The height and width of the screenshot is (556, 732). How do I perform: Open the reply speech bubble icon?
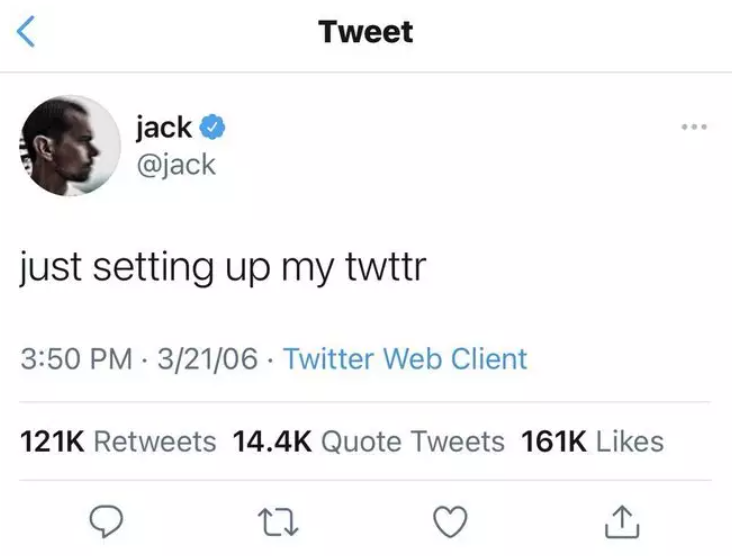click(106, 522)
